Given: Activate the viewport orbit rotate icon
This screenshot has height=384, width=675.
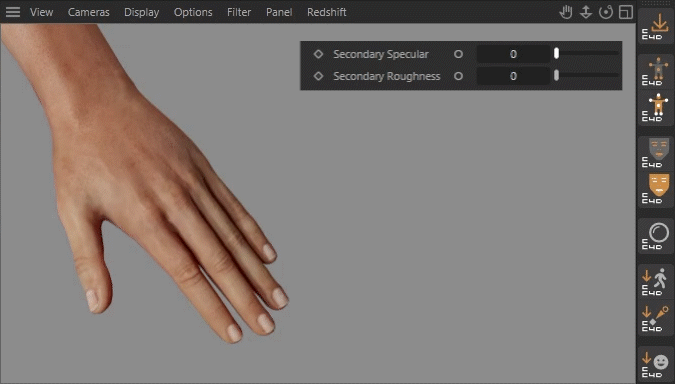Looking at the screenshot, I should coord(606,12).
